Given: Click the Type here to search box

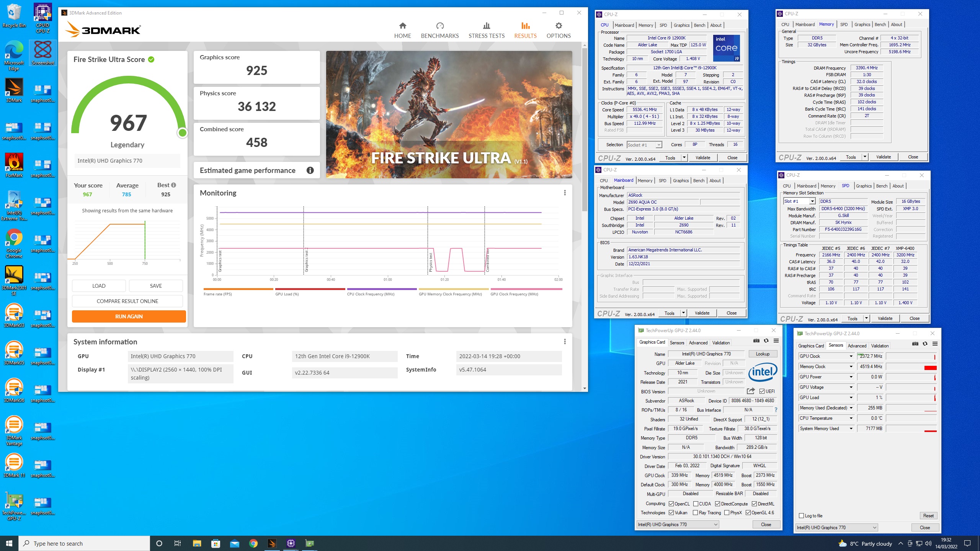Looking at the screenshot, I should pos(84,543).
